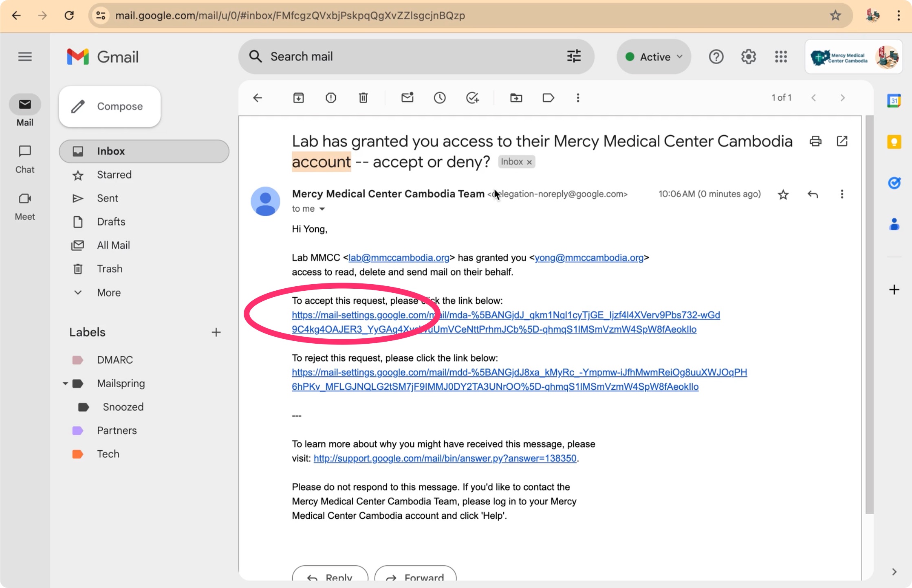Delete the email using trash icon
This screenshot has width=912, height=588.
pos(363,98)
